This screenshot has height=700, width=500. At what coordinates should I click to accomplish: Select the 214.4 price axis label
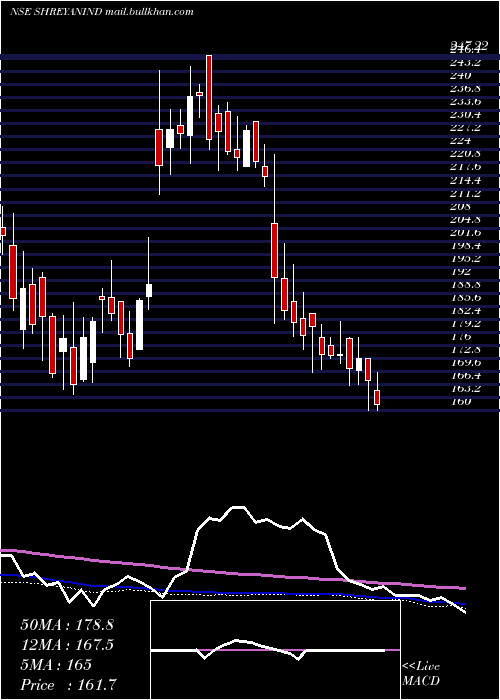pos(465,180)
